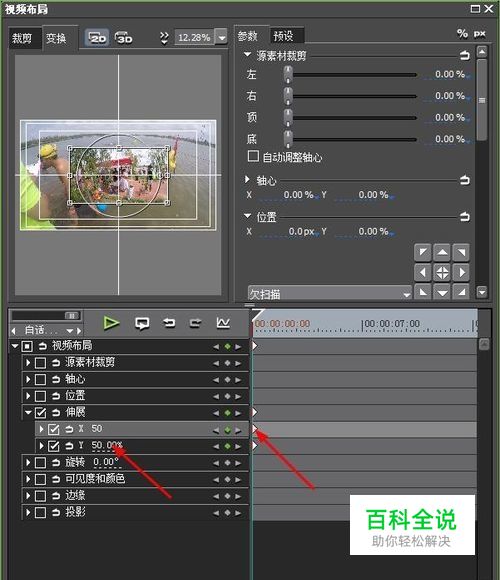Screen dimensions: 500x580
Task: Click the undo arrow in keyframe toolbar
Action: pyautogui.click(x=169, y=323)
